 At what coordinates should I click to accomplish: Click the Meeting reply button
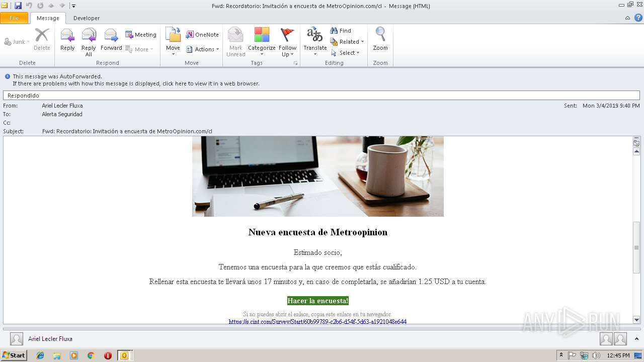point(141,35)
